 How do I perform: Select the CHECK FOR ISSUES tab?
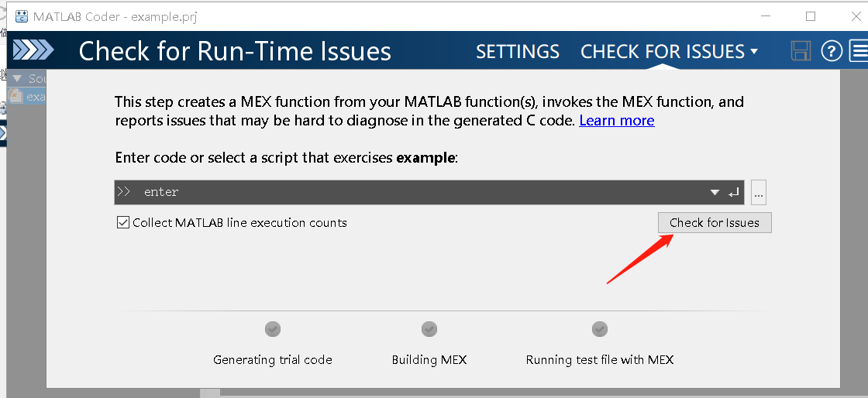tap(663, 52)
